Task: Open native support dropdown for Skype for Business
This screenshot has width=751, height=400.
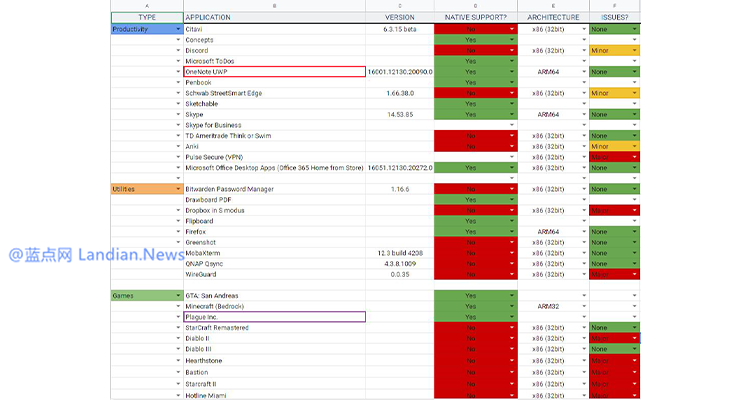Action: tap(512, 125)
